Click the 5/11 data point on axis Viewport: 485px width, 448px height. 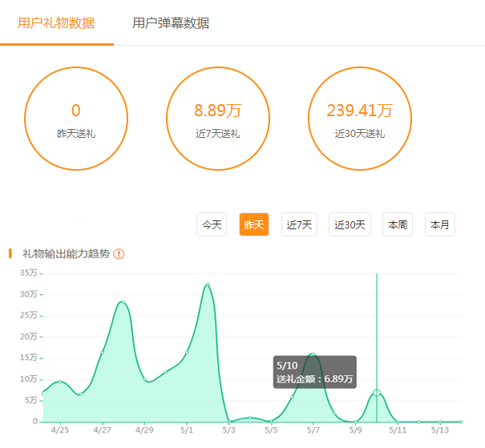[x=398, y=422]
